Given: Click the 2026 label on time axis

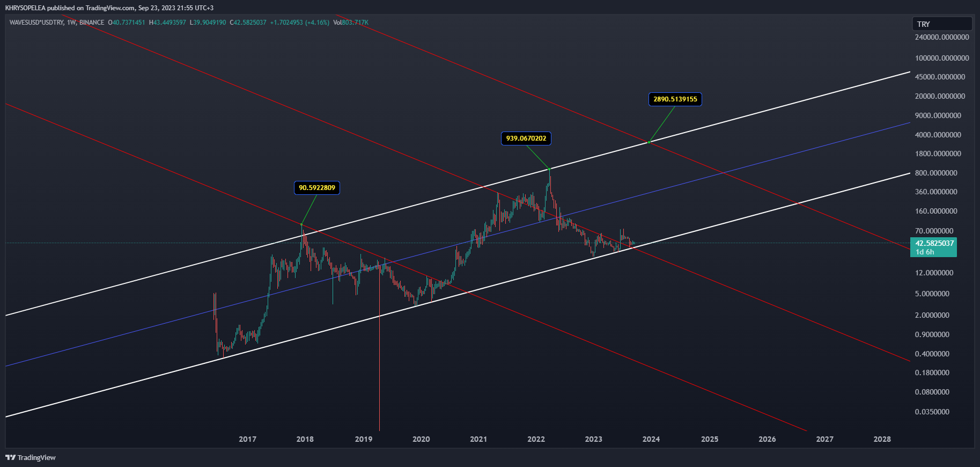Looking at the screenshot, I should coord(767,439).
